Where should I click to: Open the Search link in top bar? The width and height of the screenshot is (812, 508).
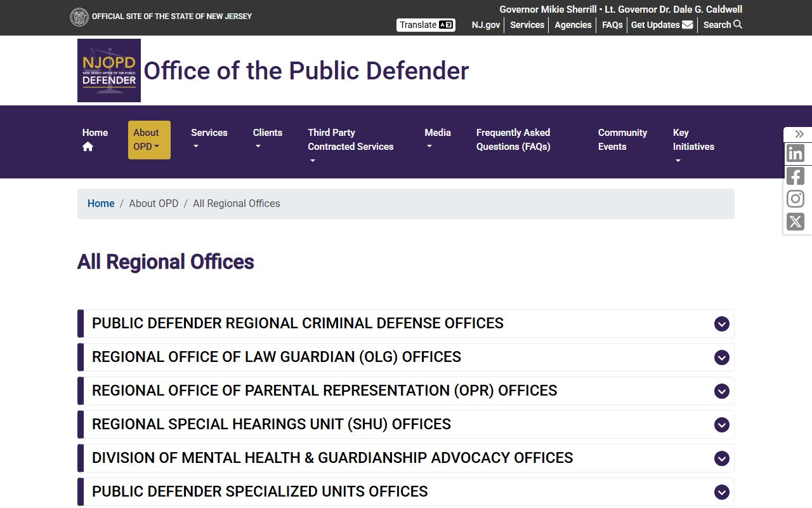click(x=723, y=25)
